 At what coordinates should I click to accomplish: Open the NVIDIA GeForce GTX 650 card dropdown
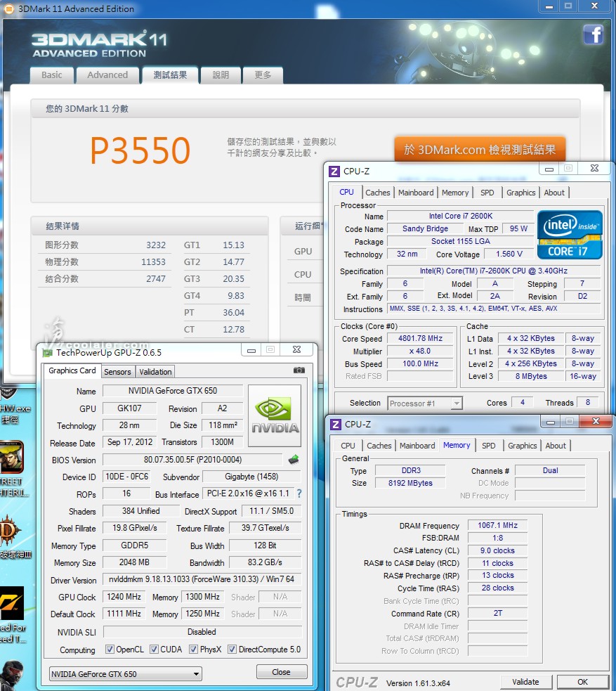pyautogui.click(x=126, y=674)
